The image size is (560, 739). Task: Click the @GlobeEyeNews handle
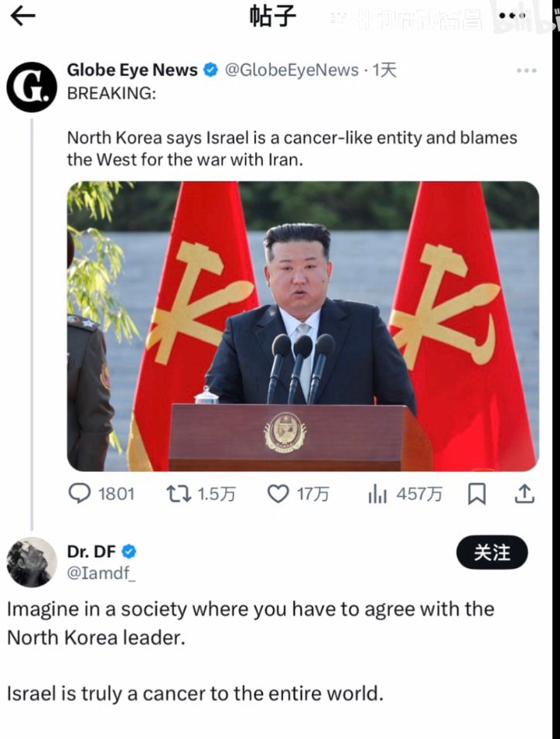(x=292, y=70)
